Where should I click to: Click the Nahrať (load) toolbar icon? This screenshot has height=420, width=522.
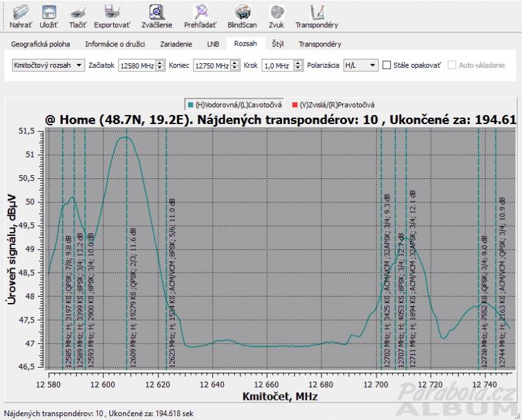tap(21, 16)
